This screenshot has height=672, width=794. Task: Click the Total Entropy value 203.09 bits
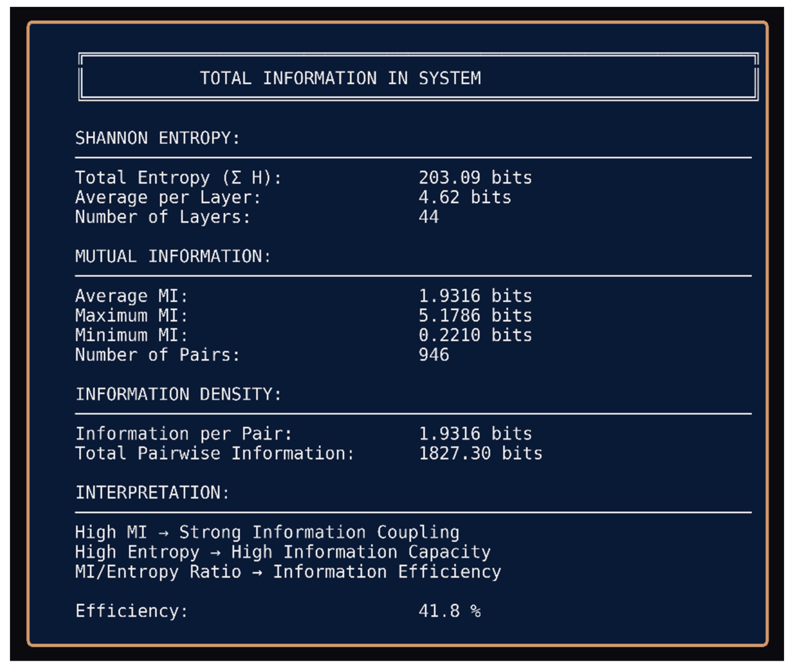[x=475, y=178]
